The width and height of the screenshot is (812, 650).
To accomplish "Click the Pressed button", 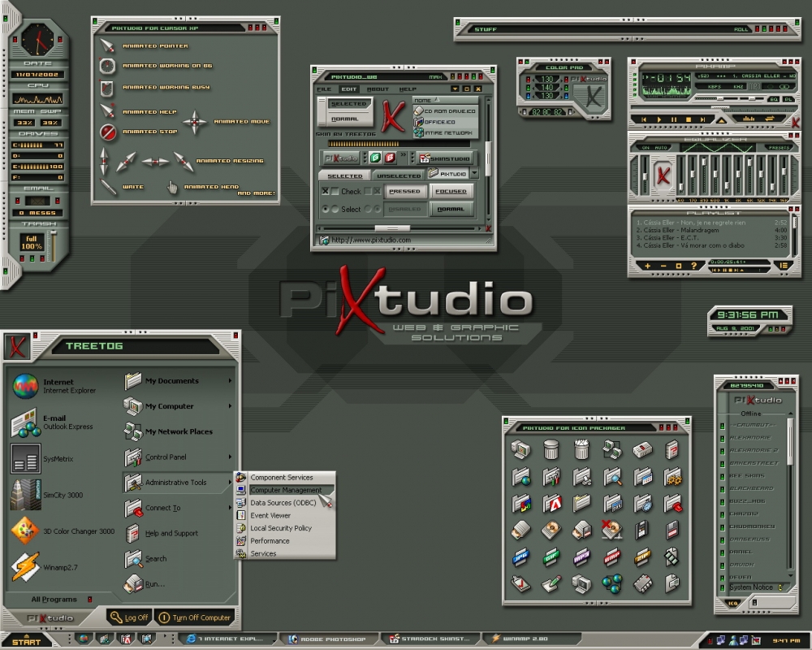I will pos(404,191).
